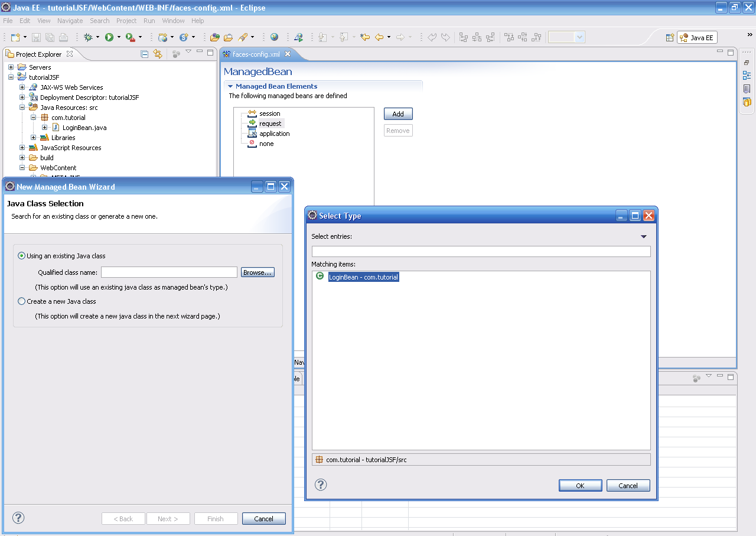
Task: Click the Save All toolbar icon
Action: pyautogui.click(x=50, y=37)
